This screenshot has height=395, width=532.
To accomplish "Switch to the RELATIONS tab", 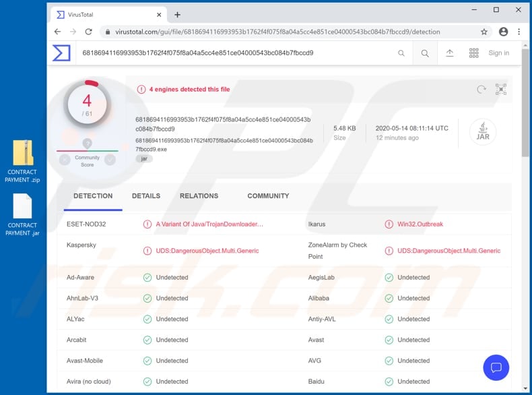I will coord(199,196).
